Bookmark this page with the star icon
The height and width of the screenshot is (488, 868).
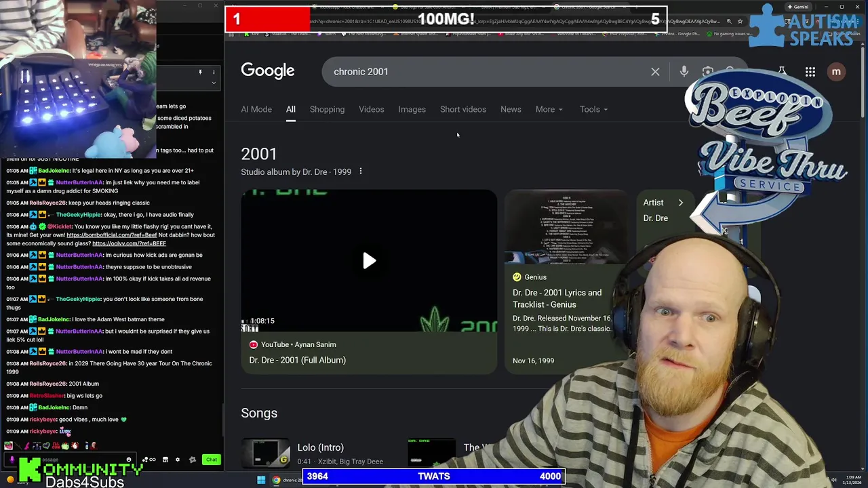740,21
